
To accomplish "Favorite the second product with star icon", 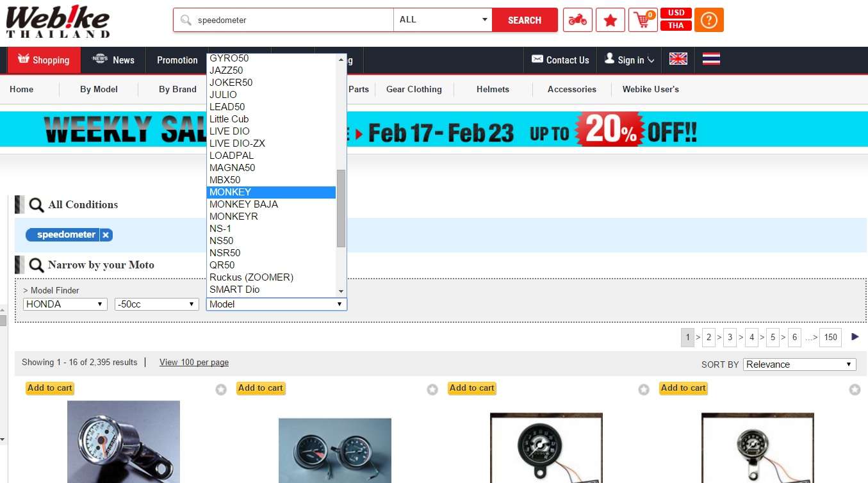I will 432,389.
